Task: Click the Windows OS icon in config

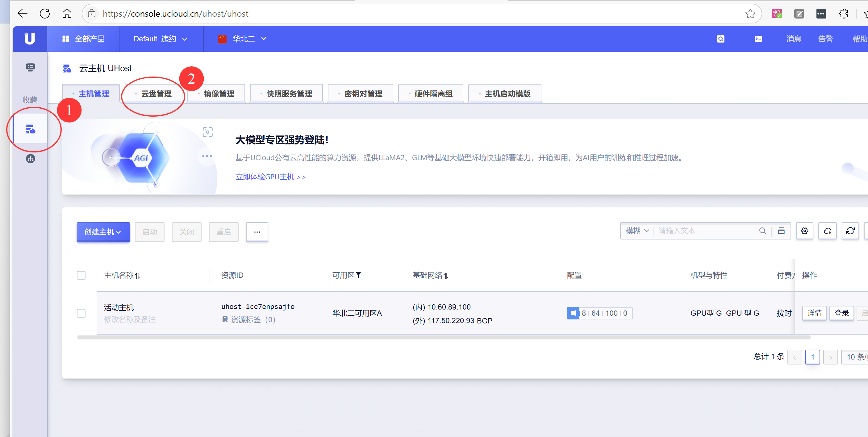Action: (573, 313)
